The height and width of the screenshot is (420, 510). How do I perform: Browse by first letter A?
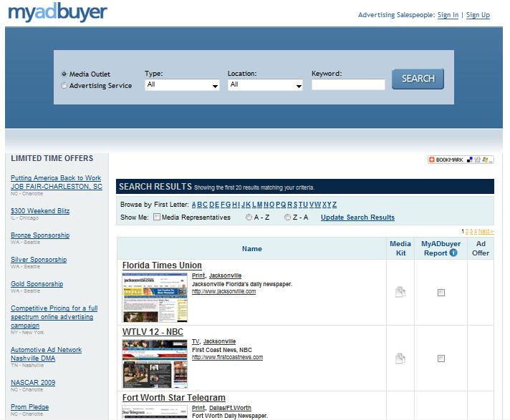pyautogui.click(x=194, y=205)
